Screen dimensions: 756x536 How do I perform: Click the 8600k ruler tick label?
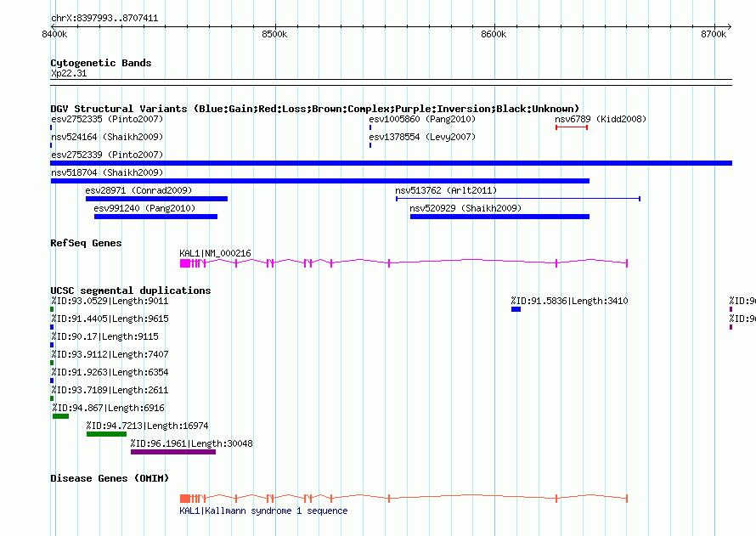tap(494, 34)
